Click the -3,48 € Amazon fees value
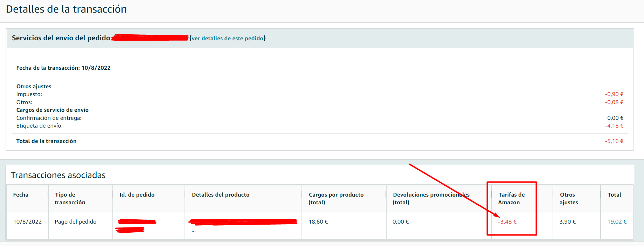The height and width of the screenshot is (246, 644). coord(507,221)
